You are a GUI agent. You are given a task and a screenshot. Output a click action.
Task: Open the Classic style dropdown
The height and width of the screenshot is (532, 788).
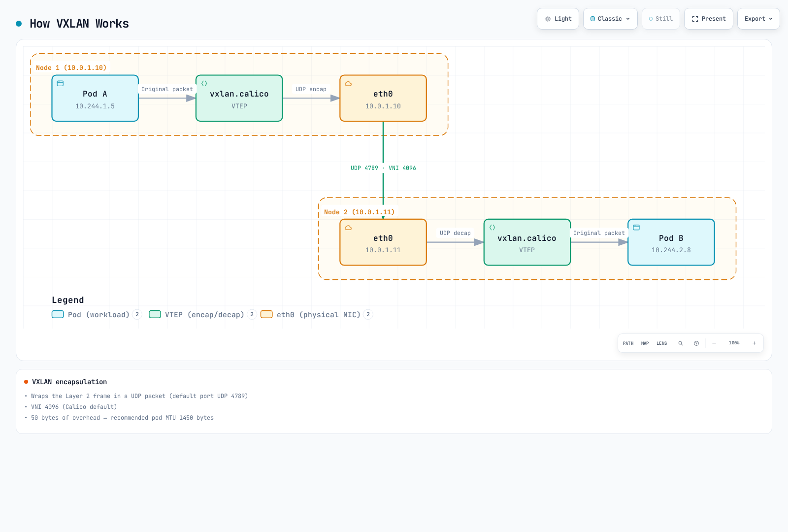[x=610, y=19]
